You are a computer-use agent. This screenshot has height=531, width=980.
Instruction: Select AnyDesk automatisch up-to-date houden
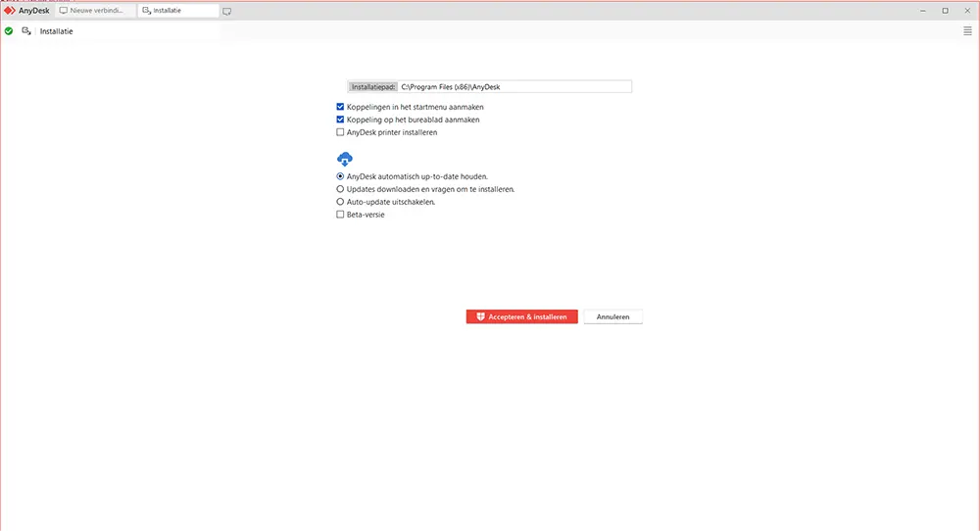[x=340, y=176]
